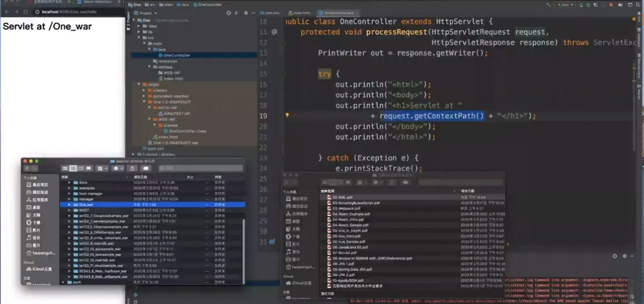
Task: Click the gear icon above the console log
Action: point(624,255)
